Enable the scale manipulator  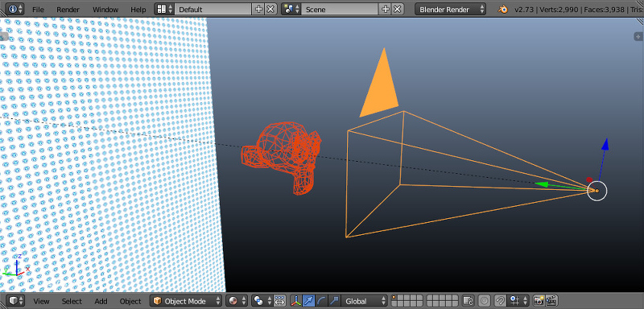(333, 301)
